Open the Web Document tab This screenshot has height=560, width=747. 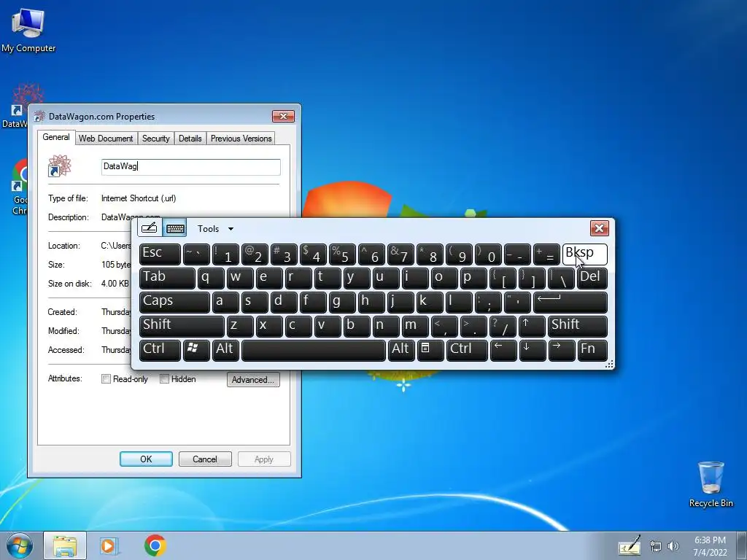(106, 139)
